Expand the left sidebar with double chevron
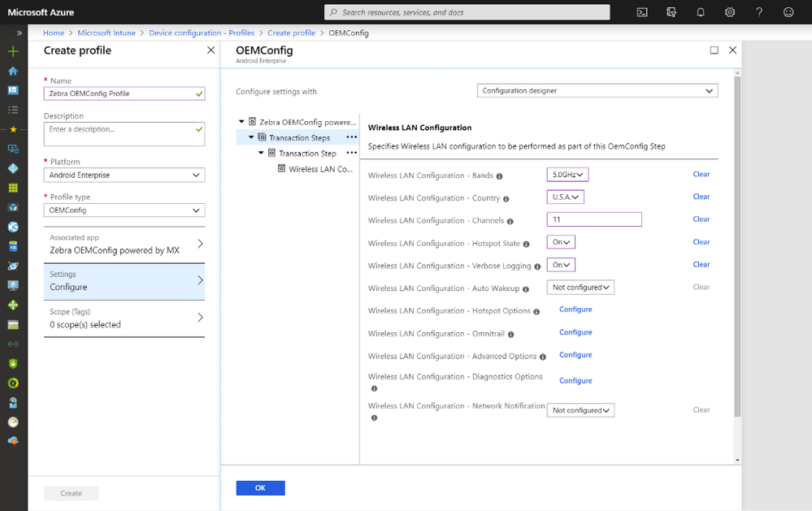The image size is (812, 511). (20, 33)
